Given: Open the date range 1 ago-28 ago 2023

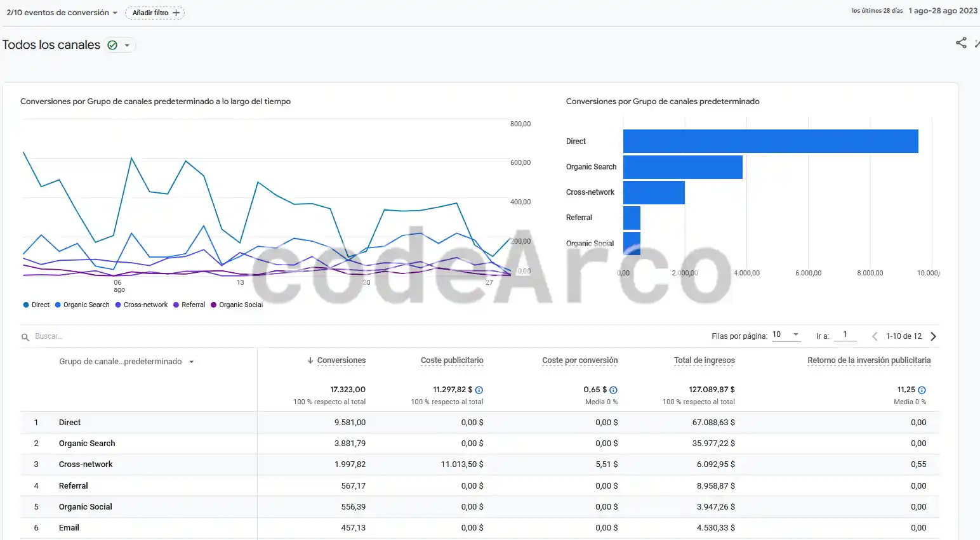Looking at the screenshot, I should tap(943, 11).
